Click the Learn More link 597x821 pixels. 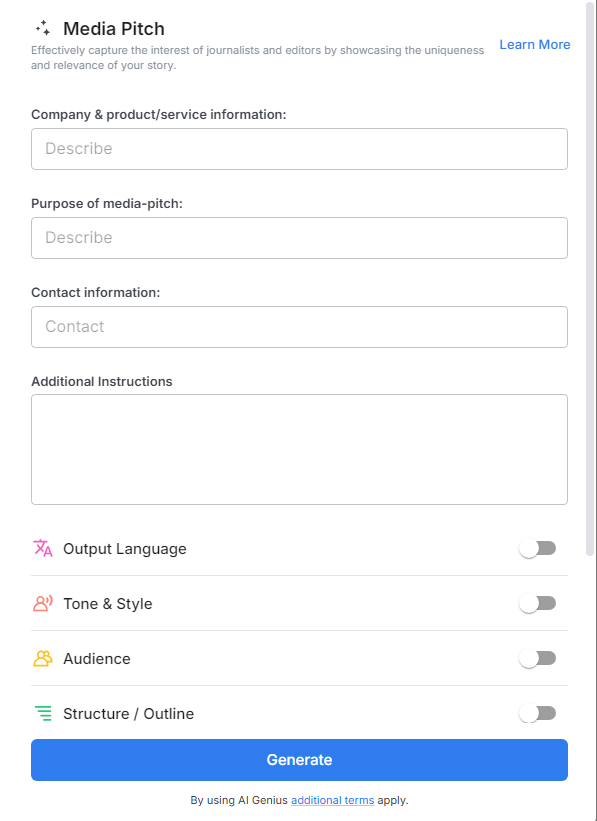pyautogui.click(x=534, y=44)
